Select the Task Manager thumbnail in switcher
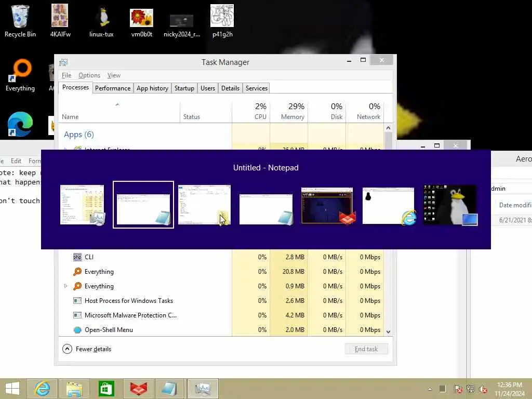The height and width of the screenshot is (399, 532). 83,205
